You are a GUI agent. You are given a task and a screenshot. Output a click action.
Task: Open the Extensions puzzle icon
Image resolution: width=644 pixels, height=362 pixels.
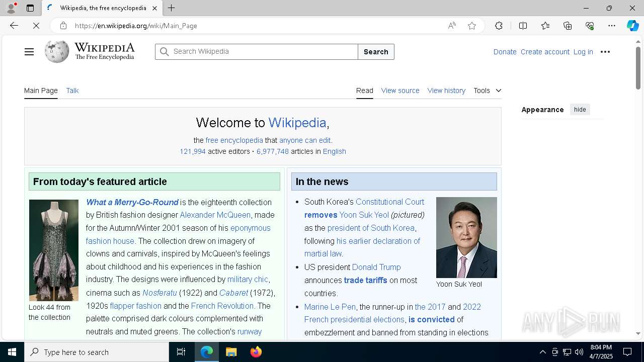pyautogui.click(x=499, y=26)
